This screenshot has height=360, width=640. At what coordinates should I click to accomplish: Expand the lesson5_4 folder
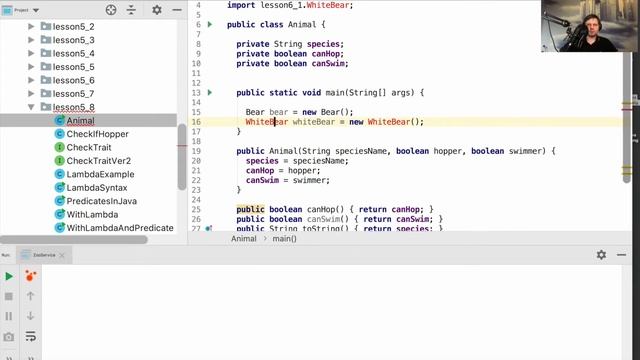coord(31,53)
